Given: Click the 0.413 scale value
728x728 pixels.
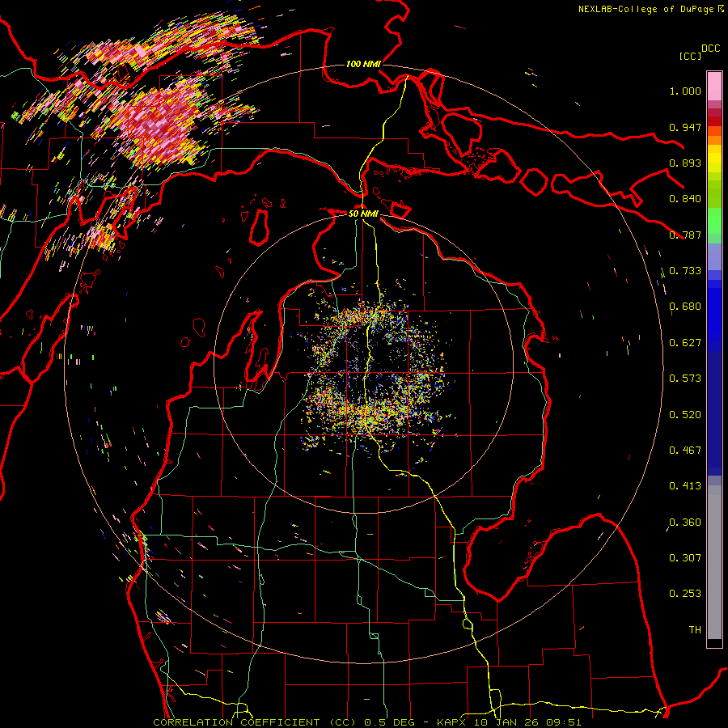Looking at the screenshot, I should click(685, 486).
